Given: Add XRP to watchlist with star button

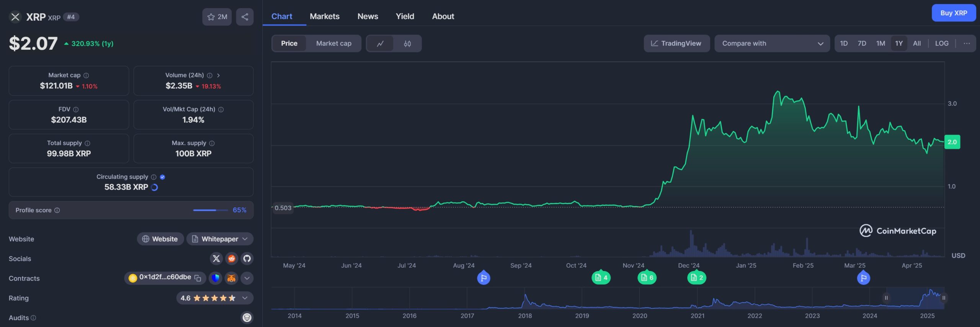Looking at the screenshot, I should 217,17.
